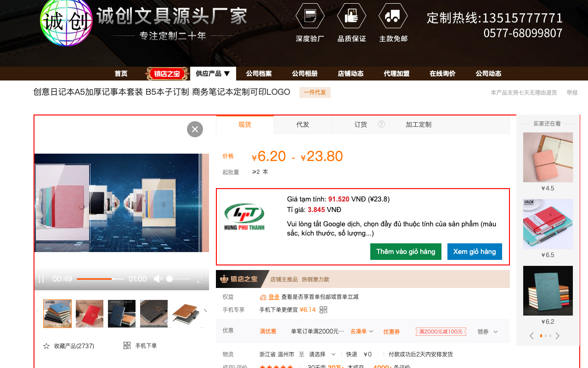The width and height of the screenshot is (588, 368).
Task: Open the ¥6.5 red notebook recommendation
Action: pos(548,224)
